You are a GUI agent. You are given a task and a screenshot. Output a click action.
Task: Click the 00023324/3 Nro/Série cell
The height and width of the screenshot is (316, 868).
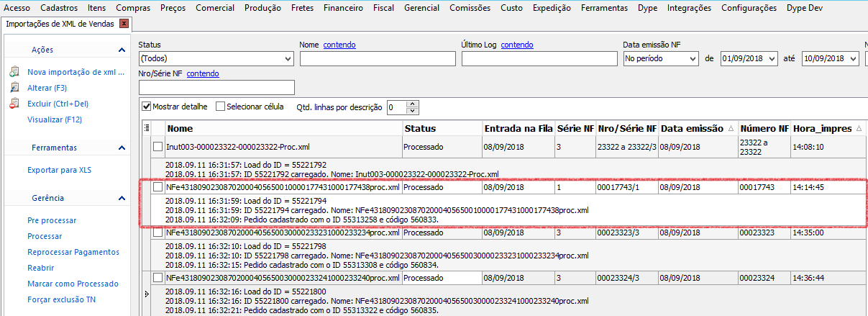click(x=627, y=278)
